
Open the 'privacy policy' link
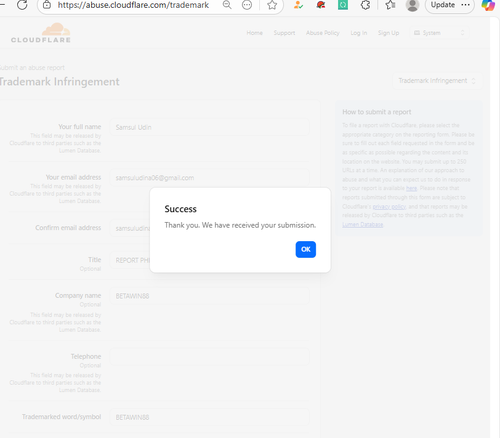coord(389,206)
